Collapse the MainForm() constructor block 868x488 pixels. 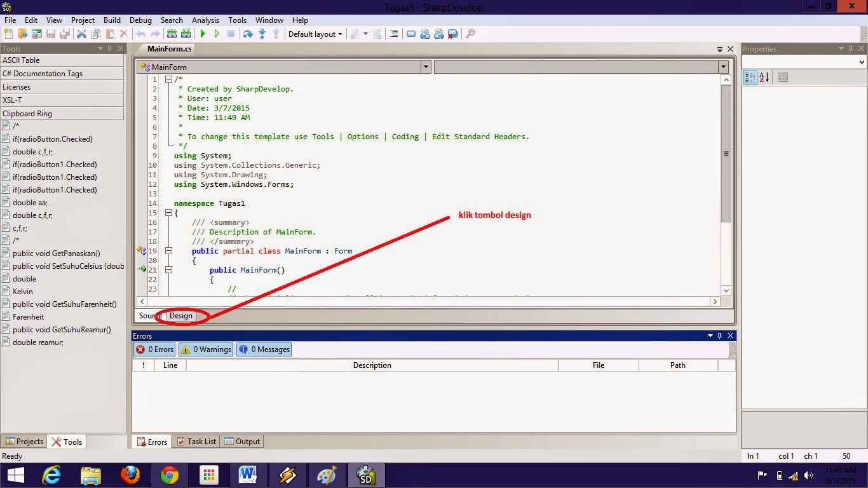168,270
